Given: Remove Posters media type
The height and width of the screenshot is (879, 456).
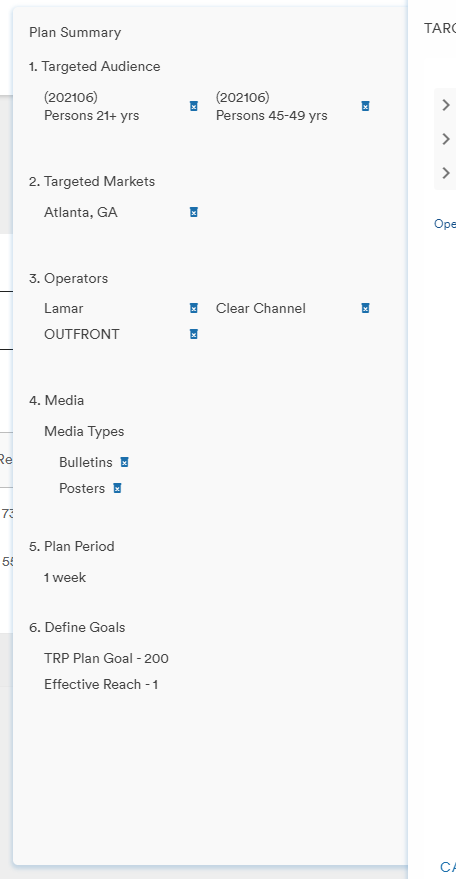Looking at the screenshot, I should [117, 489].
